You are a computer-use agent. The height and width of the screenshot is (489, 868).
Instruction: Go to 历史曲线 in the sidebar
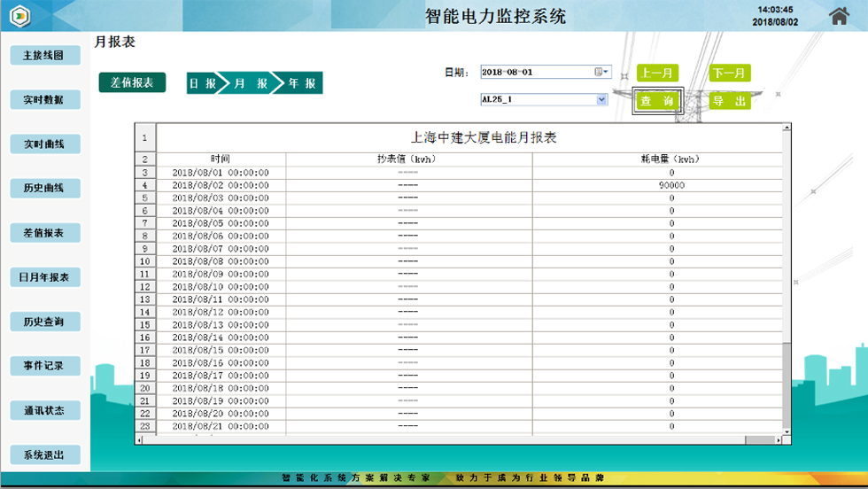[x=43, y=189]
